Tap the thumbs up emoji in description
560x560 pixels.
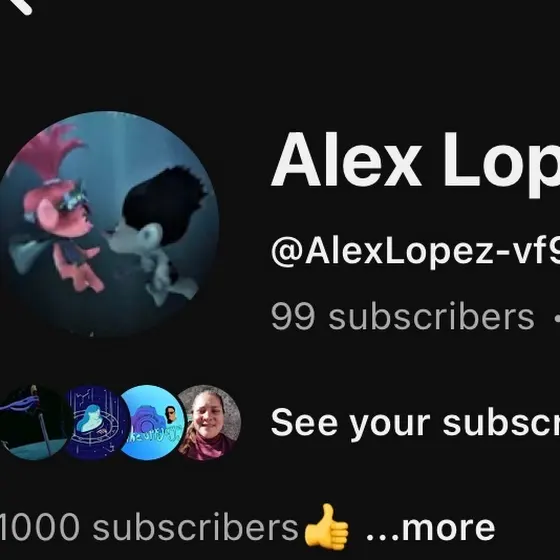coord(326,526)
